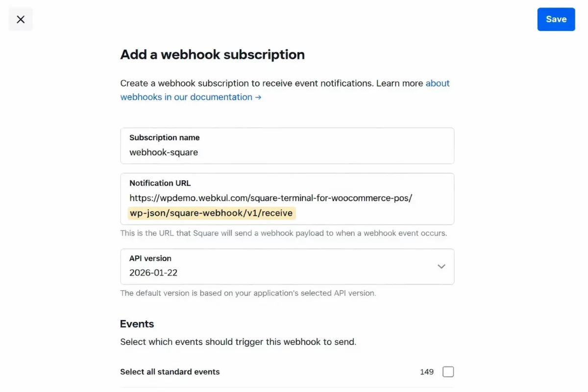Click the API version field to change it
Screen dimensions: 588x392
point(287,267)
